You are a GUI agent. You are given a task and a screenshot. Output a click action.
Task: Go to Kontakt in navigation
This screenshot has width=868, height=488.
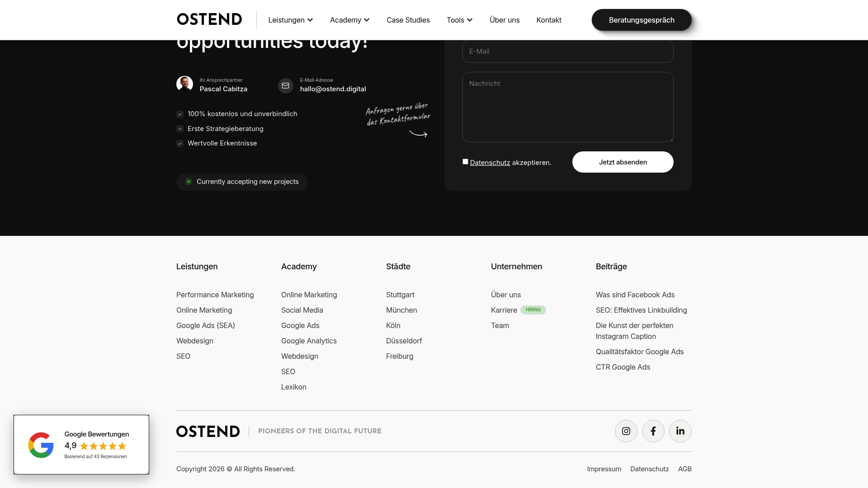coord(548,20)
